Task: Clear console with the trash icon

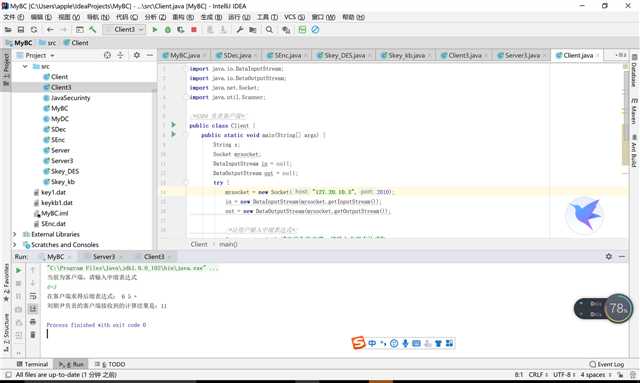Action: coord(33,335)
